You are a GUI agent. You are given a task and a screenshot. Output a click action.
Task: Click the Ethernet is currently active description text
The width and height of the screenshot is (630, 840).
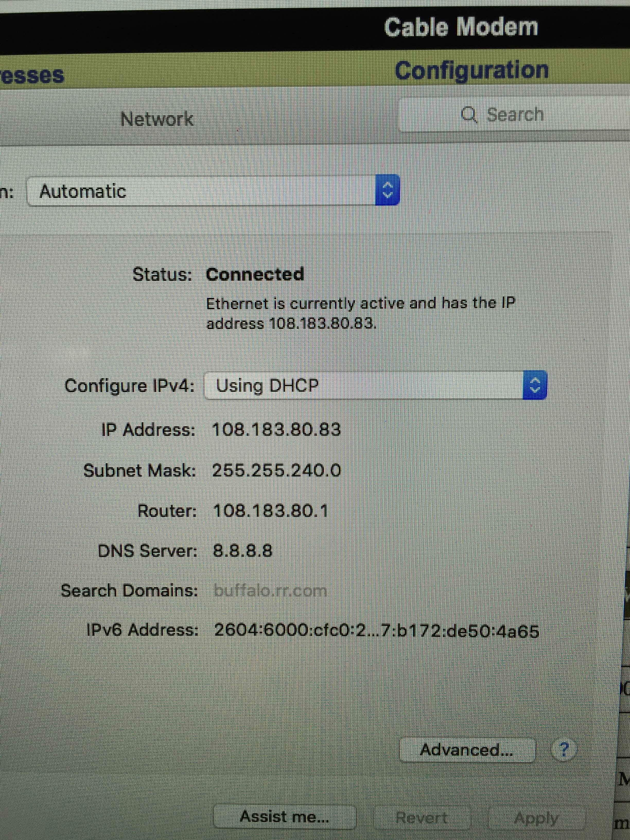(x=361, y=314)
